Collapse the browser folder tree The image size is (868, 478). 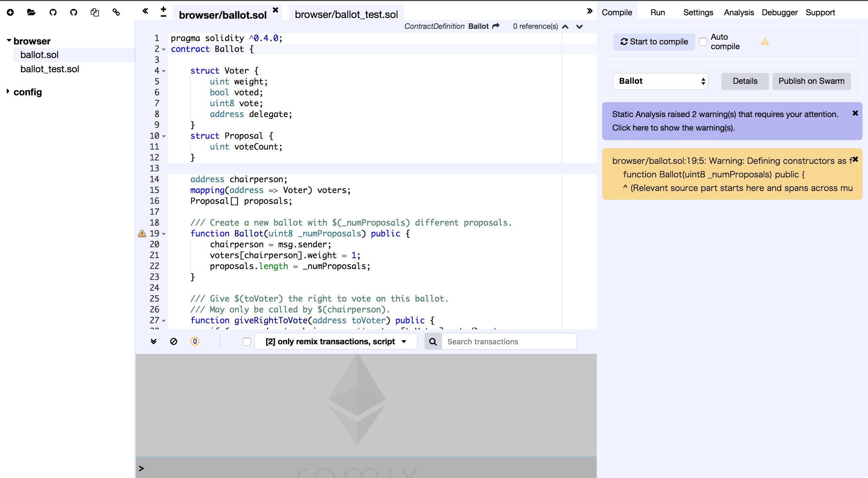(9, 40)
